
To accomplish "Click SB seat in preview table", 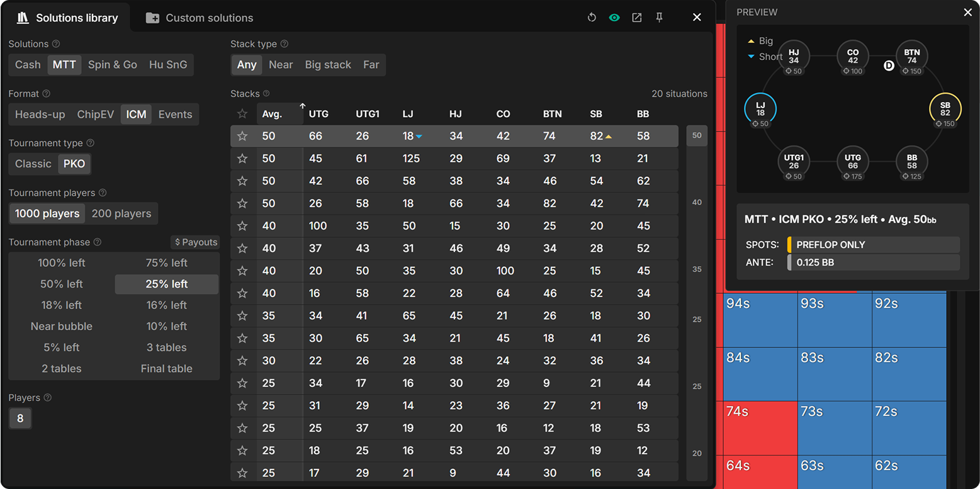I will point(945,109).
